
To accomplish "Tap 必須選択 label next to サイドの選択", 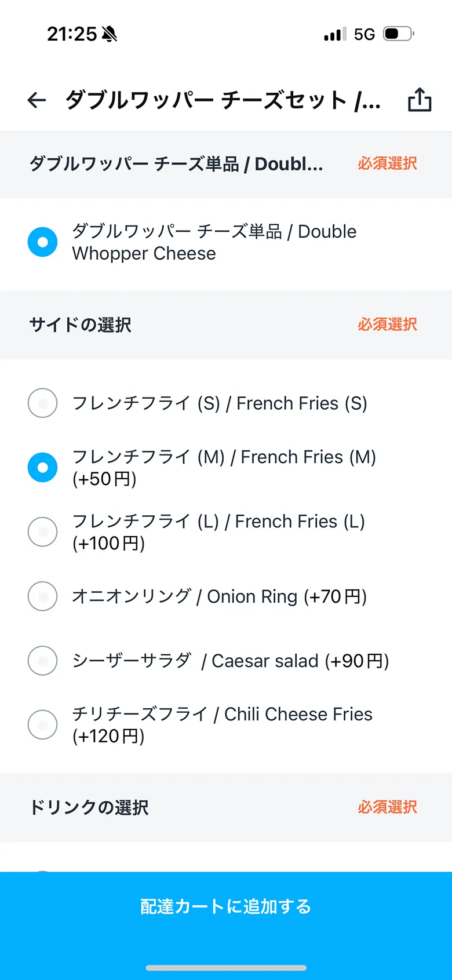I will [x=387, y=325].
